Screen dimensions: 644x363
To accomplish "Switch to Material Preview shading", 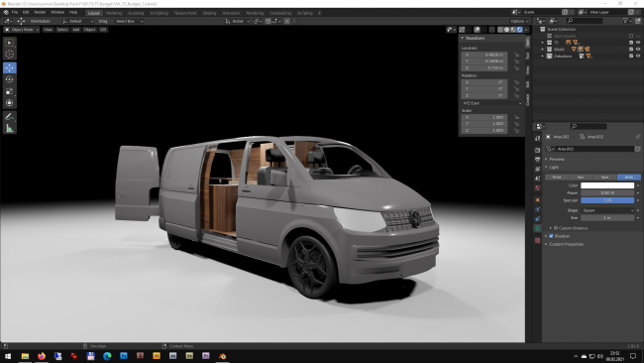I will (513, 30).
